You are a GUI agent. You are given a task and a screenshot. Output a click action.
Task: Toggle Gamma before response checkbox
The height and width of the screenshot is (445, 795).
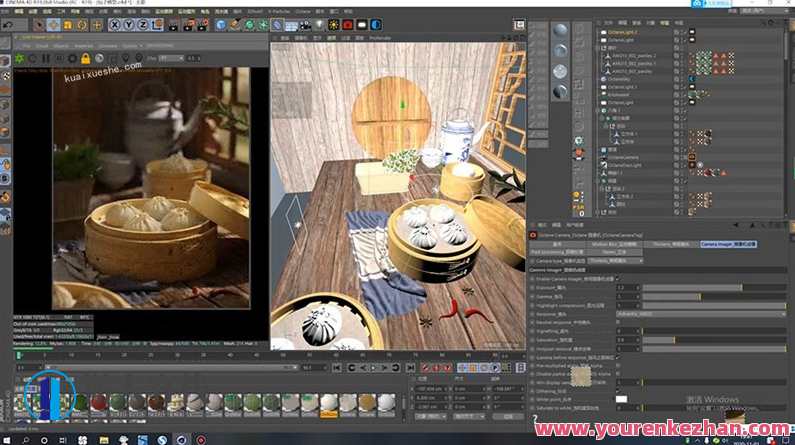[x=619, y=357]
